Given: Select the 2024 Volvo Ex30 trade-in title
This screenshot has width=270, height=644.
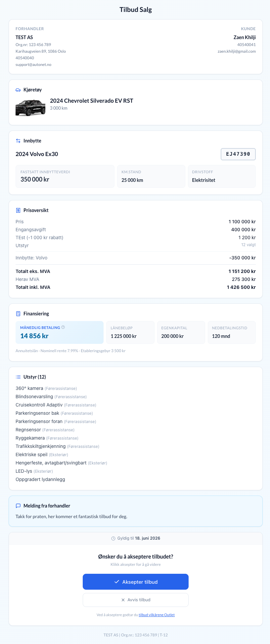Looking at the screenshot, I should (37, 154).
